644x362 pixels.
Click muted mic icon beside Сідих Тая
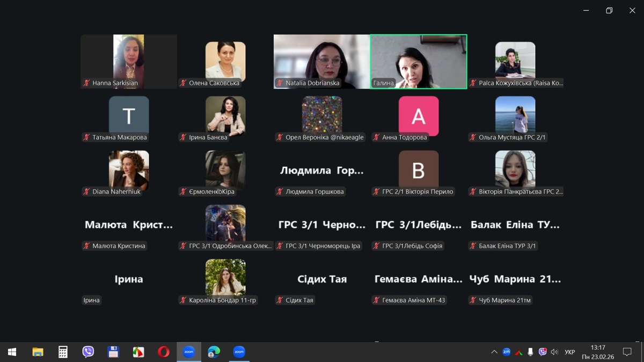coord(280,300)
